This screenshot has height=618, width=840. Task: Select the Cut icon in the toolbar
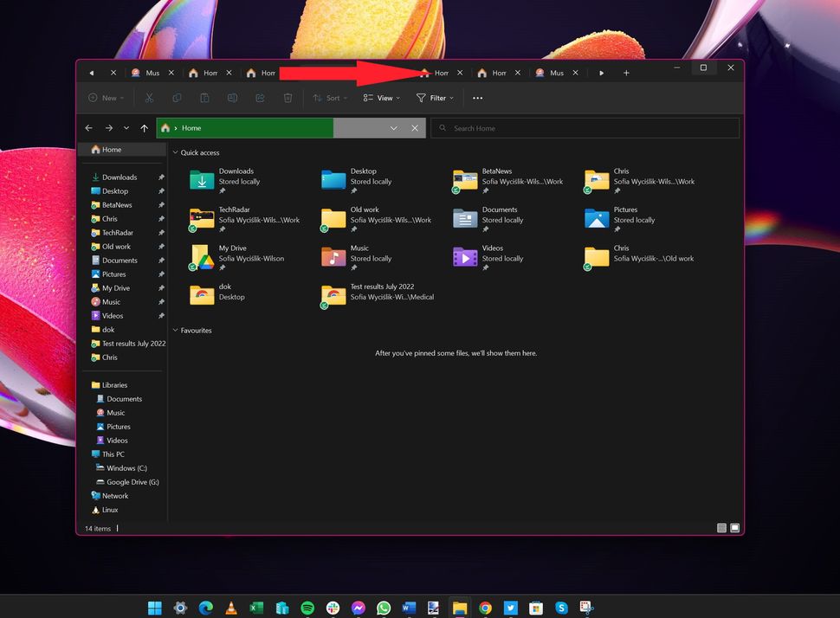point(149,98)
